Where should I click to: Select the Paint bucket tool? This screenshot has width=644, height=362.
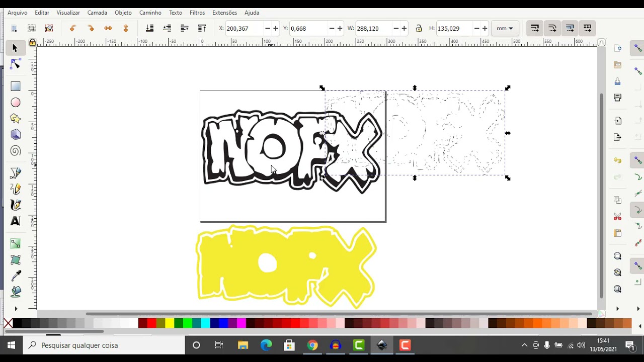click(x=16, y=292)
